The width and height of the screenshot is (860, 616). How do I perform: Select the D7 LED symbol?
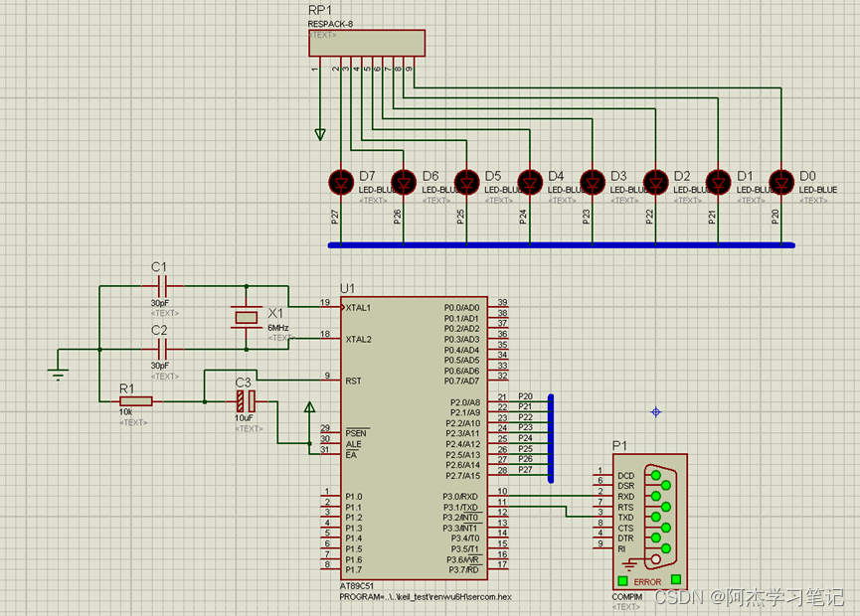341,182
